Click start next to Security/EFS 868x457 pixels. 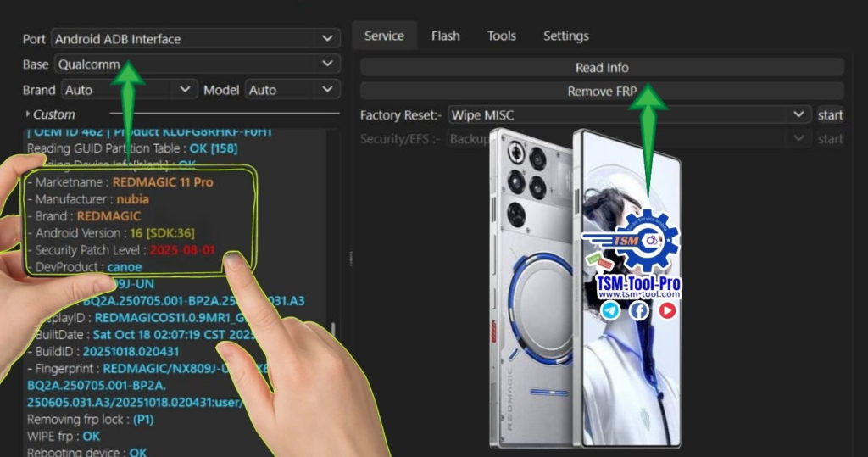(830, 138)
